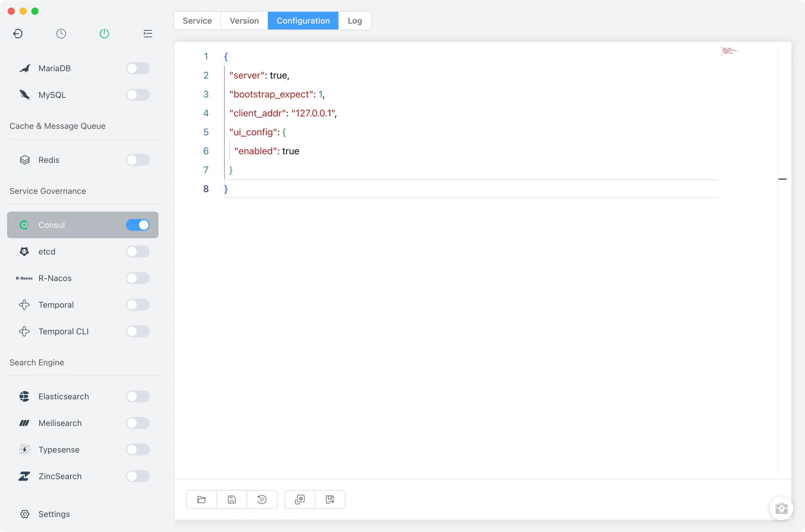The height and width of the screenshot is (532, 805).
Task: Enable the Temporal CLI switch
Action: 138,331
